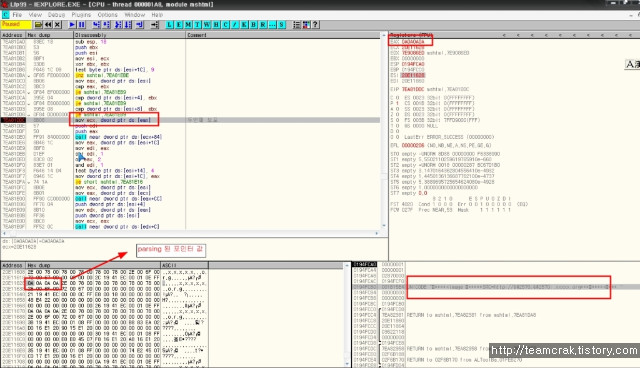Restart the program with the rewind icon
Viewport: 640px width, 368px height.
tap(48, 25)
